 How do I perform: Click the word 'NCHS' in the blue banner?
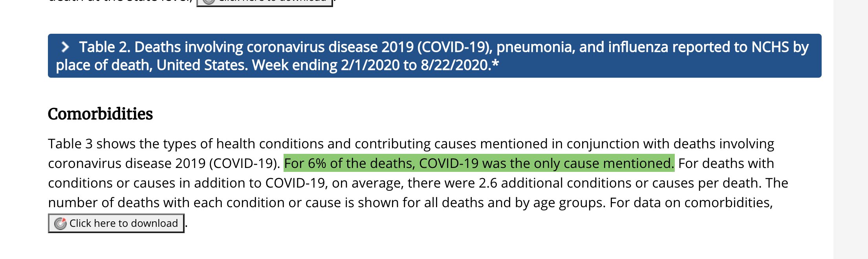point(770,47)
